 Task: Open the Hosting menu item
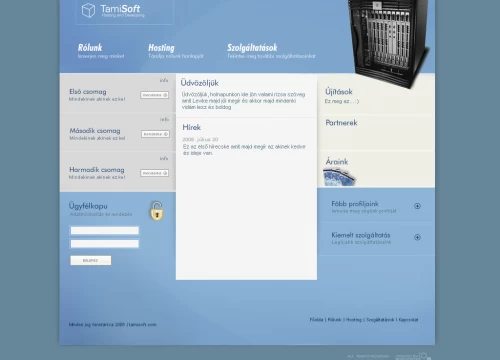161,48
